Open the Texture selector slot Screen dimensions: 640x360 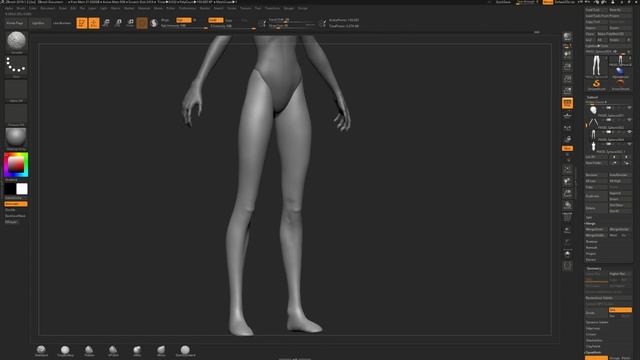(x=16, y=114)
